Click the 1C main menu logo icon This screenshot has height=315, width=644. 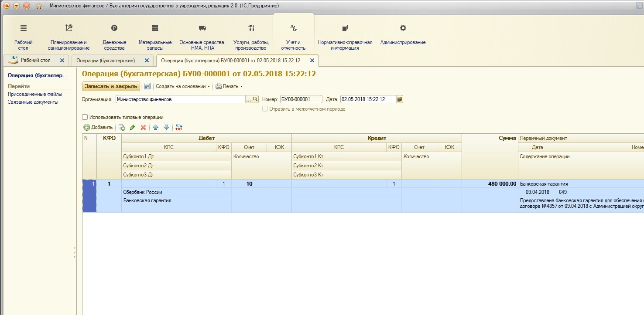pyautogui.click(x=6, y=6)
